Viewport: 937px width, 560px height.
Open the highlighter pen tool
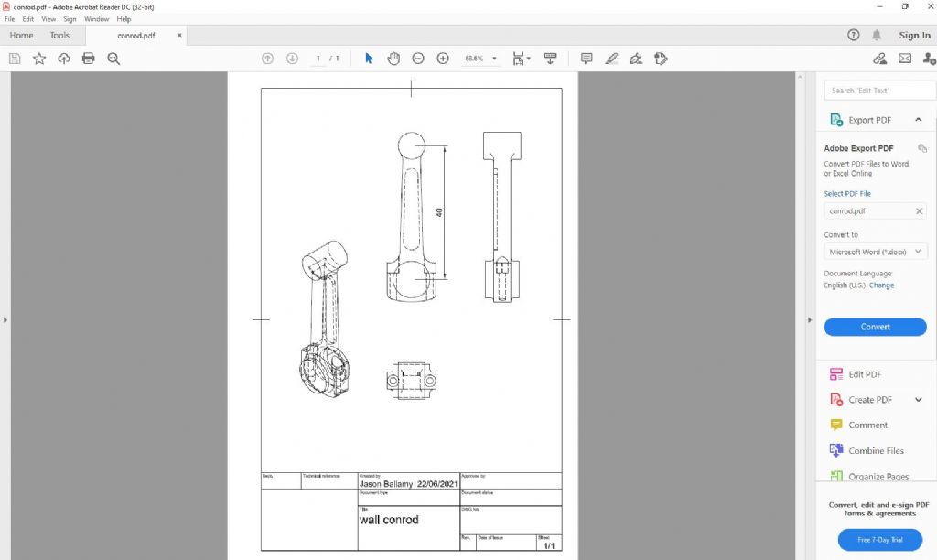[611, 59]
